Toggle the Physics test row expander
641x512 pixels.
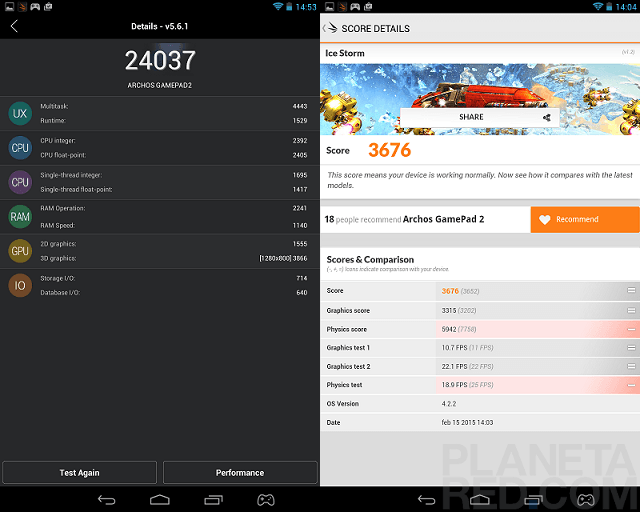631,385
